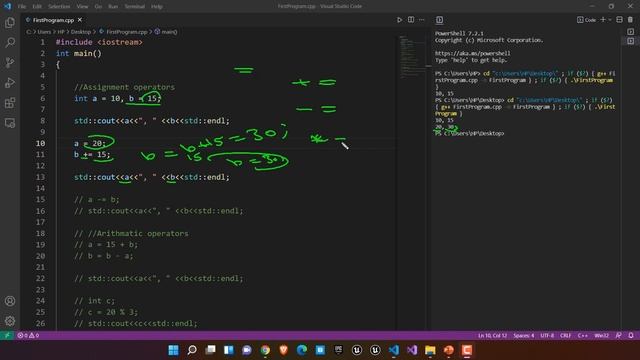
Task: Click main() symbol in the breadcrumb
Action: [x=169, y=32]
